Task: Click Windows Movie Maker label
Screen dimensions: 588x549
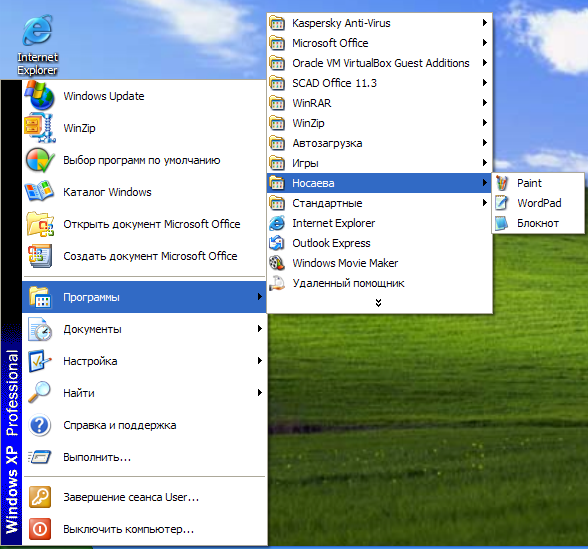Action: click(x=345, y=263)
